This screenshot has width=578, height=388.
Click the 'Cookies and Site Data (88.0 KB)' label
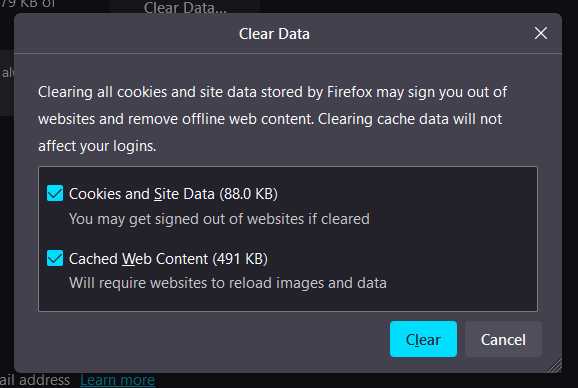click(x=173, y=194)
